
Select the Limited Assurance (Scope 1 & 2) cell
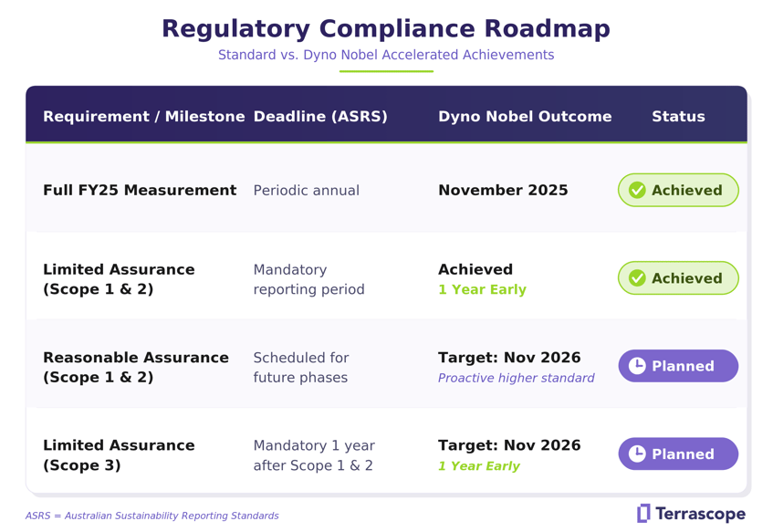(119, 279)
